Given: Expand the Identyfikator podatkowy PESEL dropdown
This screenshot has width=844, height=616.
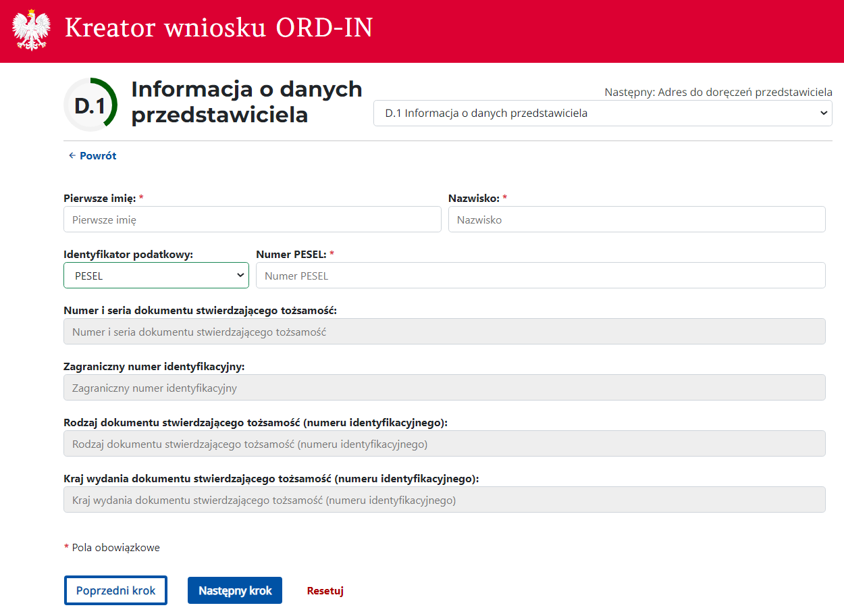Looking at the screenshot, I should [156, 276].
